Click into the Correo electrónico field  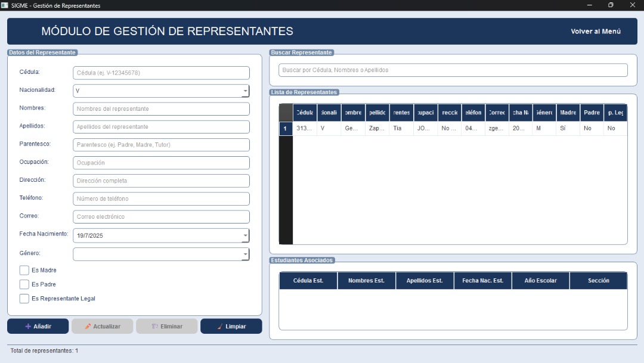(x=161, y=217)
